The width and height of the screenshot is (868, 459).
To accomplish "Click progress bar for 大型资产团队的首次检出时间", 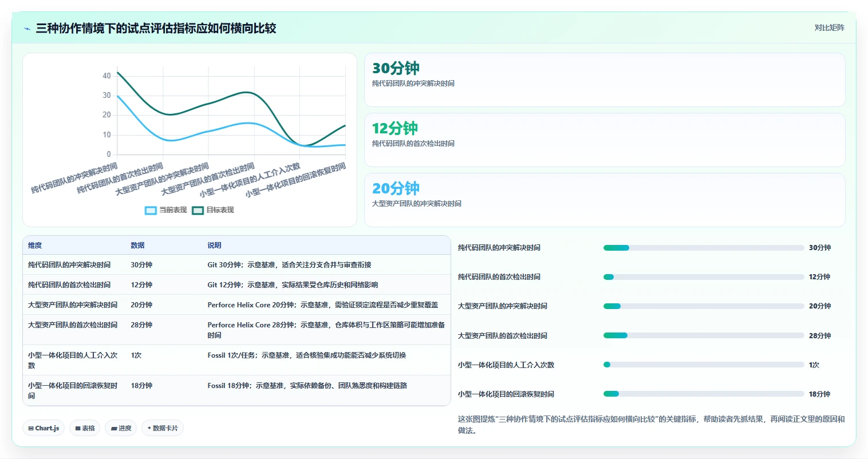I will pyautogui.click(x=704, y=335).
